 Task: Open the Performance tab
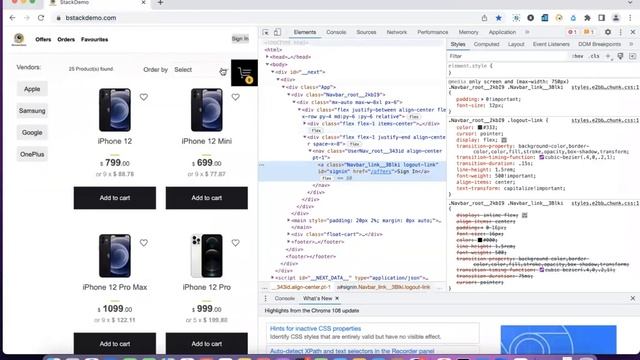(433, 32)
